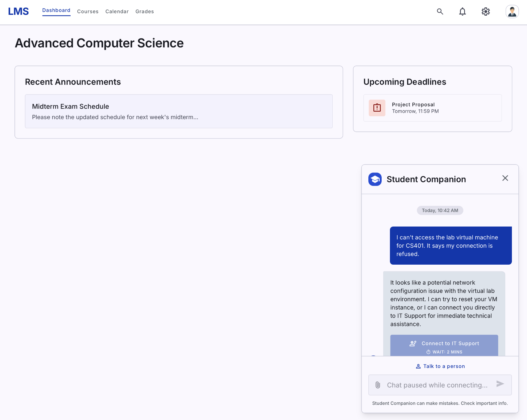Close the Student Companion chat panel
Viewport: 527px width, 420px height.
(x=505, y=178)
